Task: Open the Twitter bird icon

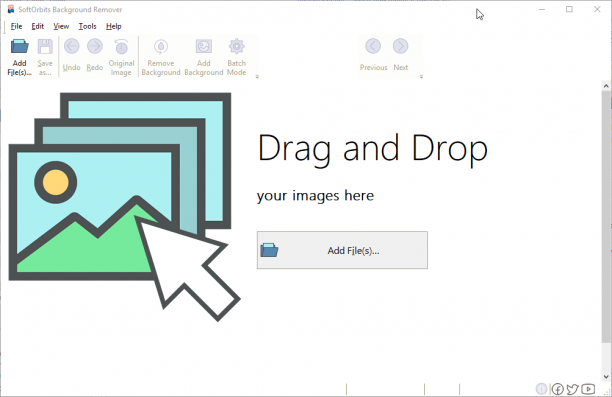Action: point(573,389)
